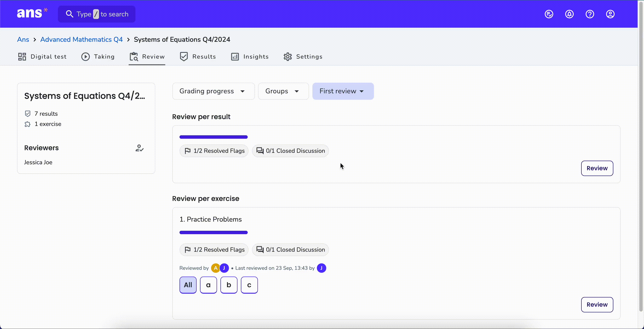
Task: Open Advanced Mathematics Q4 breadcrumb link
Action: click(82, 40)
